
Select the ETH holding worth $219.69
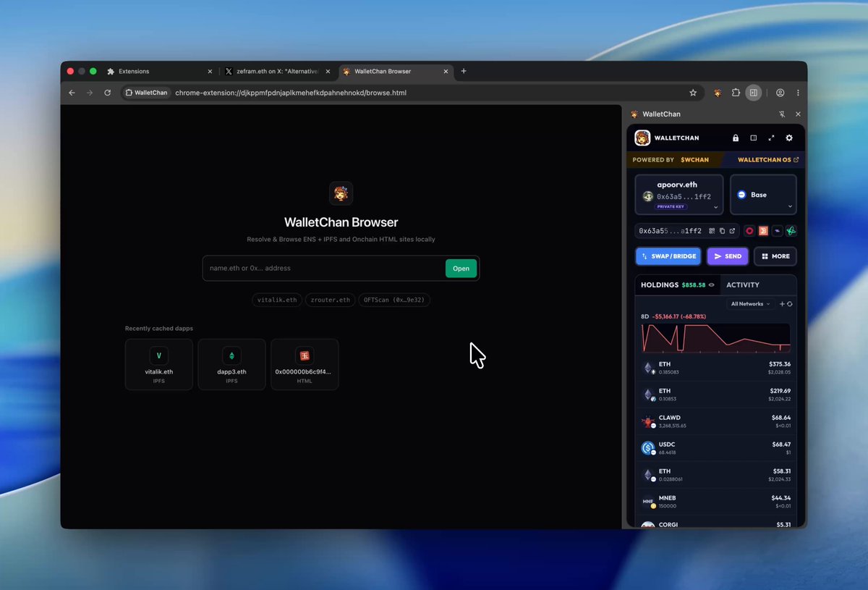[x=715, y=395]
